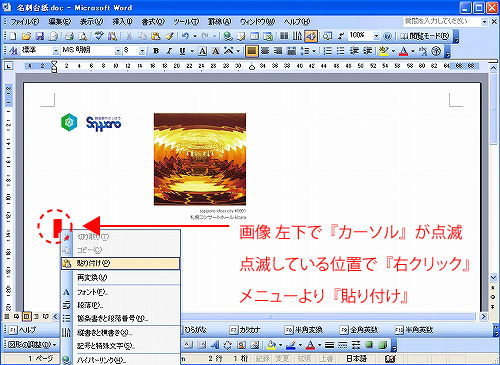Open the zoom percentage dropdown
Image resolution: width=500 pixels, height=365 pixels.
[376, 36]
